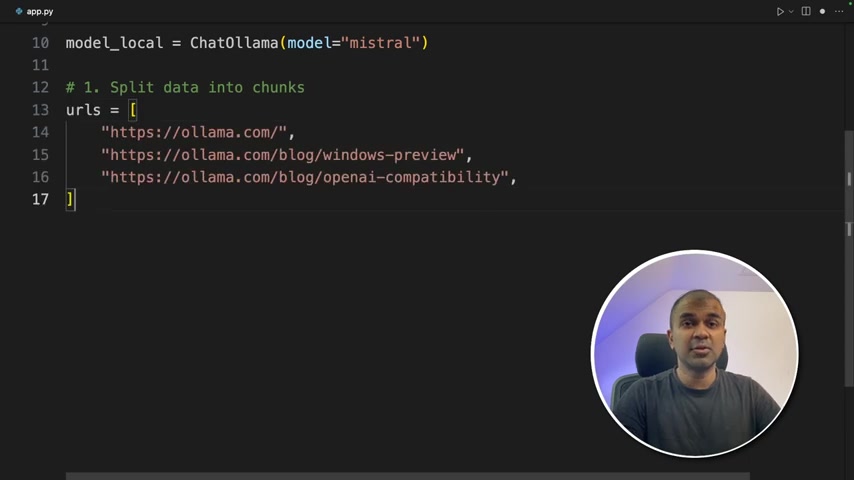Place cursor after the closing bracket on line 17
This screenshot has width=854, height=480.
pyautogui.click(x=76, y=199)
